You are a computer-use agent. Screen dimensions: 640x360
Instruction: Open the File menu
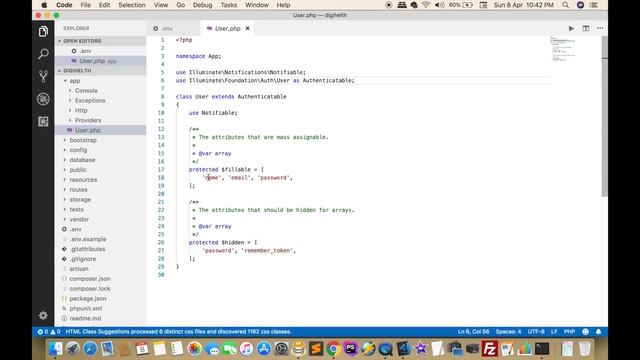85,5
